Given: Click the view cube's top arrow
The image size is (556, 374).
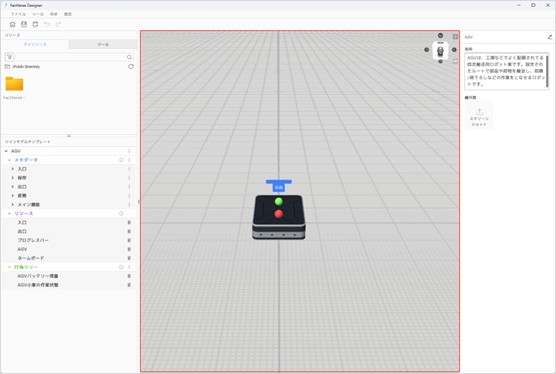Looking at the screenshot, I should (440, 35).
